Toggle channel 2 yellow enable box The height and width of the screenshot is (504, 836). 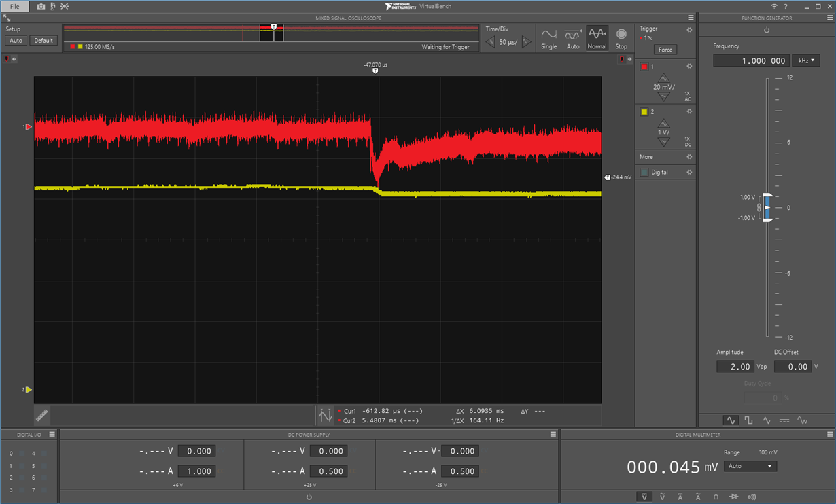644,112
